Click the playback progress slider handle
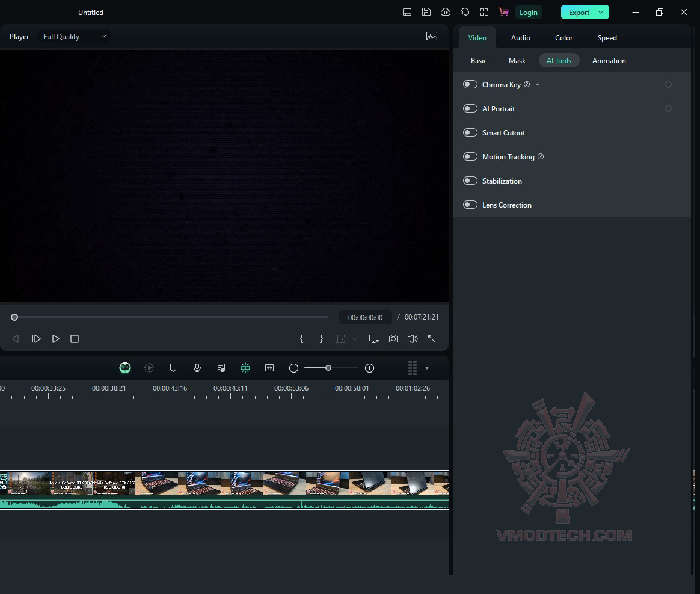 click(x=14, y=317)
